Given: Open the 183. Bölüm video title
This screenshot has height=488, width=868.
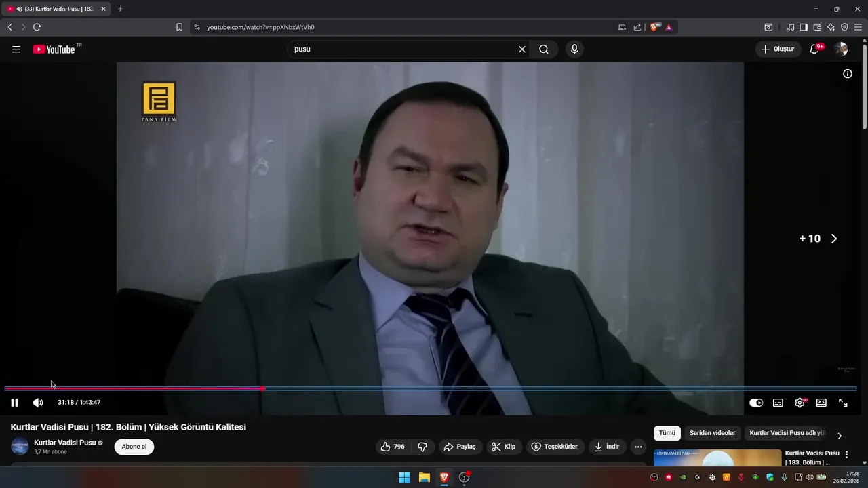Looking at the screenshot, I should 812,457.
